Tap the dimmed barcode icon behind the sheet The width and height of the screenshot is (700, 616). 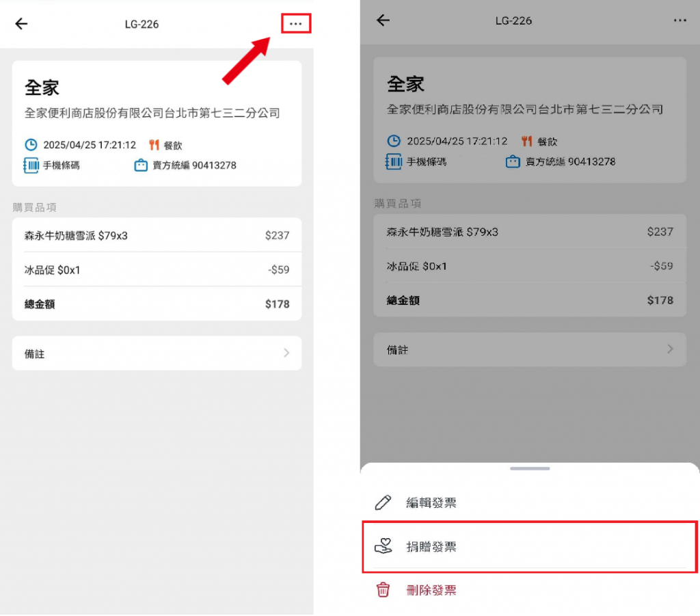point(393,161)
